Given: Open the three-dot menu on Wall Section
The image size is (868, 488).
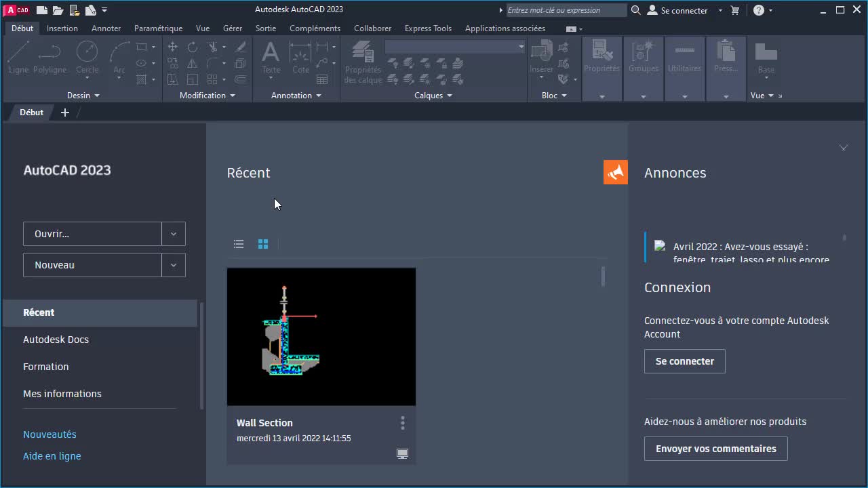Looking at the screenshot, I should [x=402, y=423].
